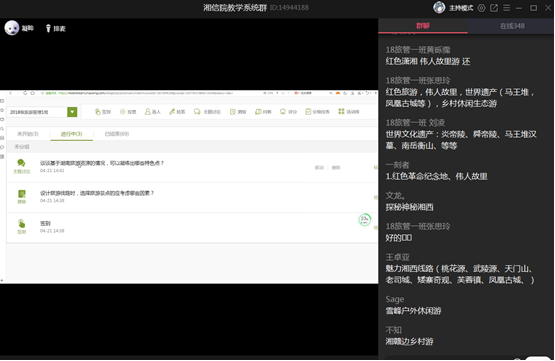Click sender name 文龙。

pyautogui.click(x=395, y=195)
